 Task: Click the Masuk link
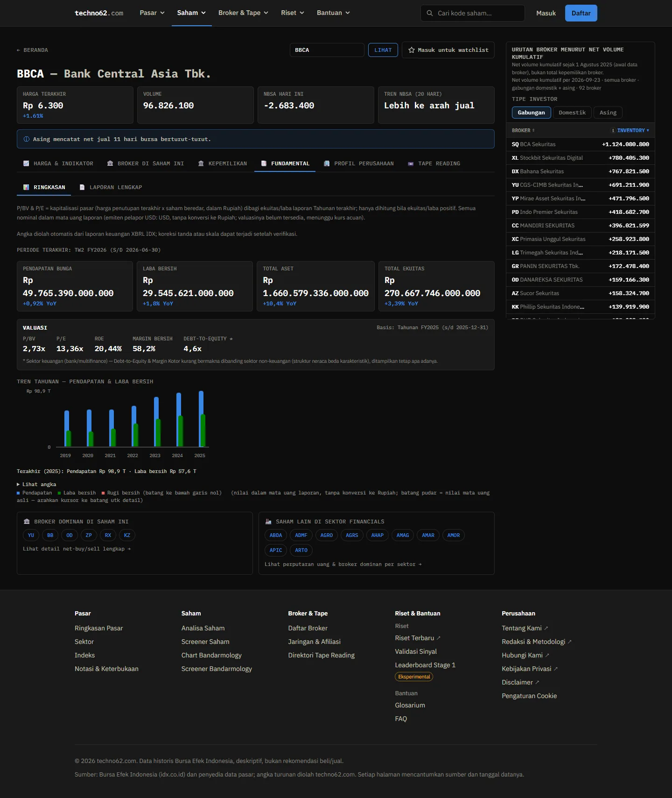(546, 13)
